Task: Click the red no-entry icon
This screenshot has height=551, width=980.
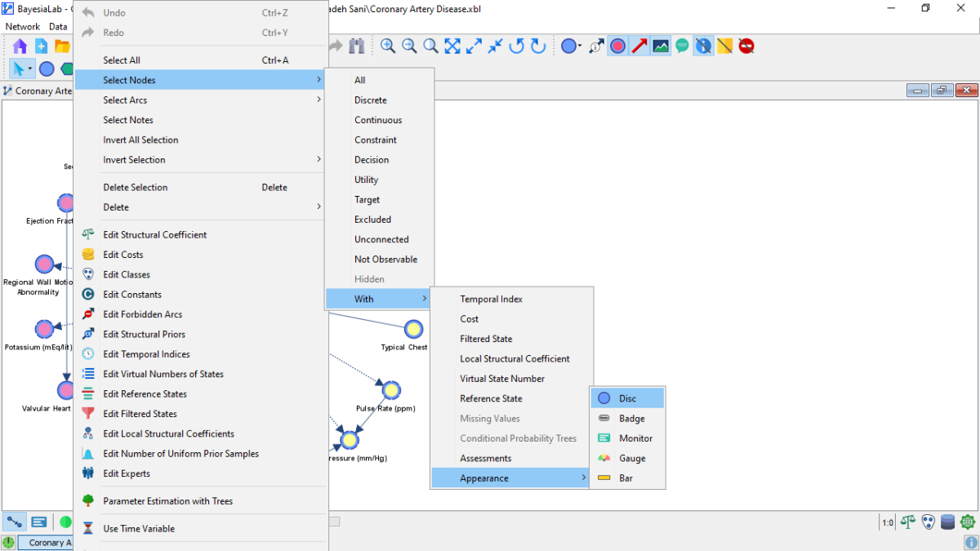Action: click(746, 46)
